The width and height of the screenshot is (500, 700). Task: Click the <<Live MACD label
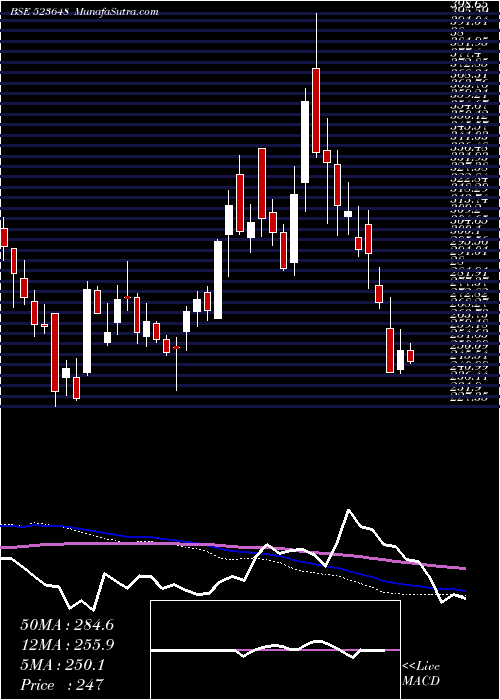point(421,674)
